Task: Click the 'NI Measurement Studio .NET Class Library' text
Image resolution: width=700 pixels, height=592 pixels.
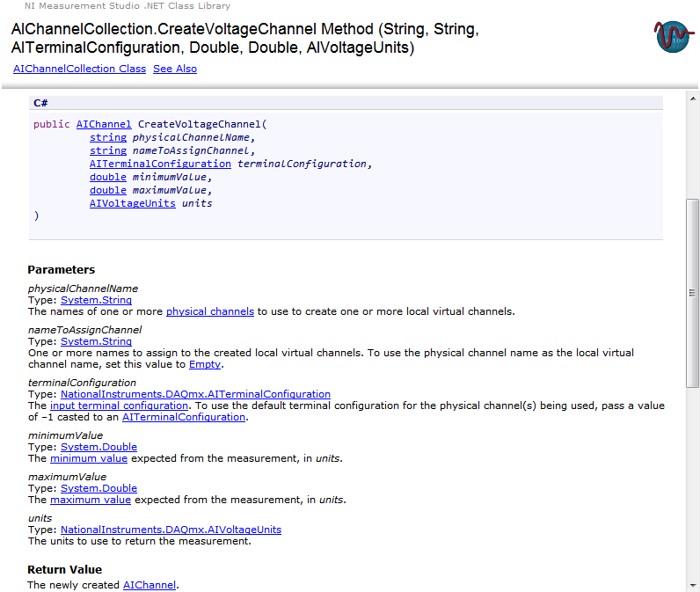Action: tap(128, 6)
